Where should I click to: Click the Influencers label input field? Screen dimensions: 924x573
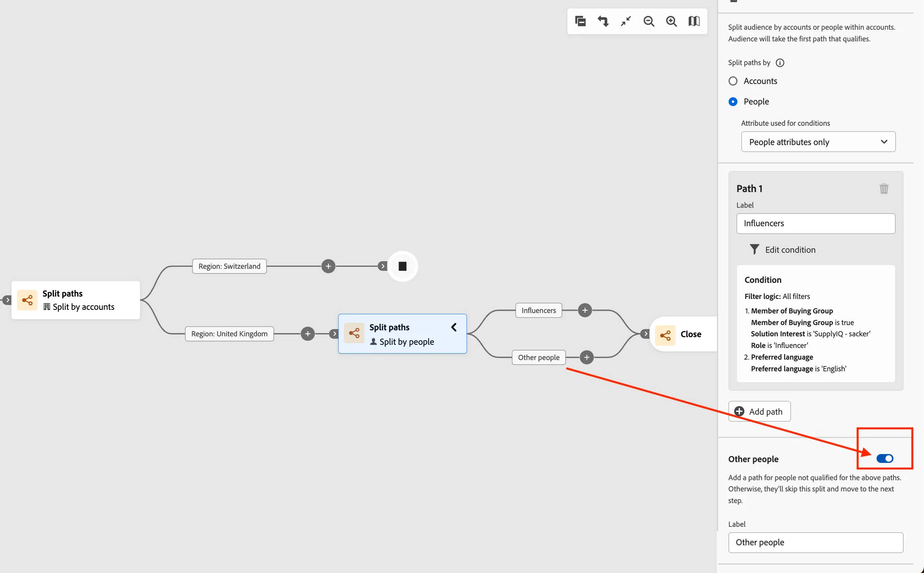tap(815, 223)
